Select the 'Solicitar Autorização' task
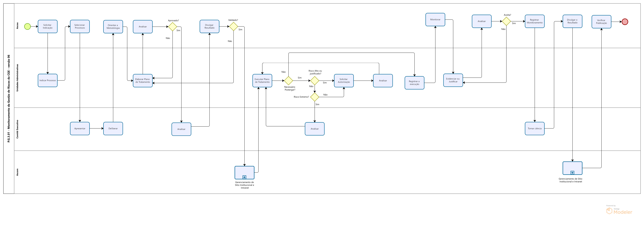Screen dimensions: 644x231 (x=344, y=81)
